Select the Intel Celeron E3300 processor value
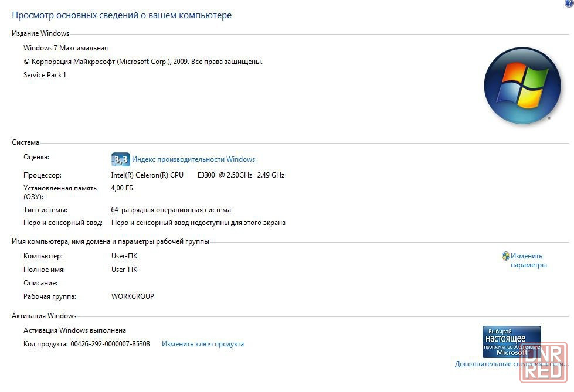Image resolution: width=574 pixels, height=392 pixels. [x=198, y=175]
